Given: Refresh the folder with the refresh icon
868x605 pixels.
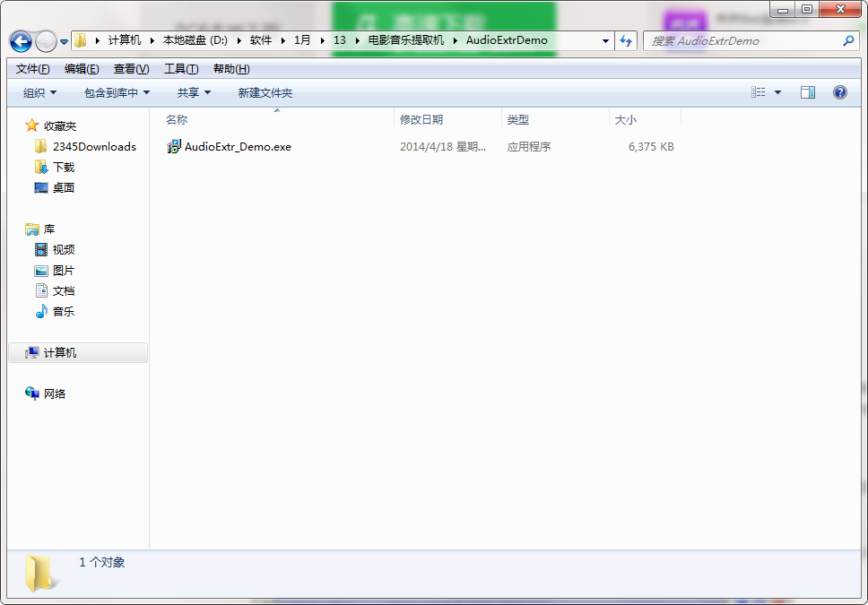Looking at the screenshot, I should click(x=626, y=40).
